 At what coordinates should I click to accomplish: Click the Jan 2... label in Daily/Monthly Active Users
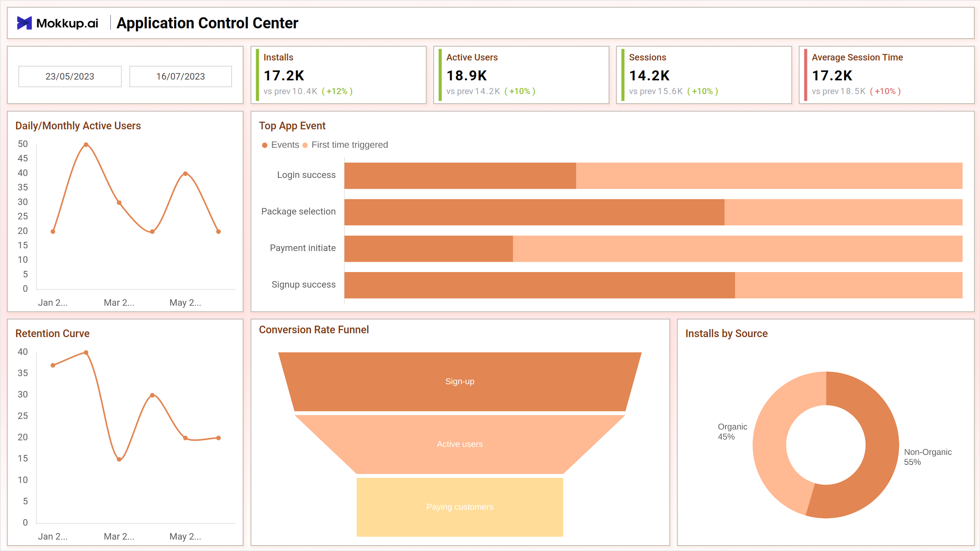pos(53,303)
